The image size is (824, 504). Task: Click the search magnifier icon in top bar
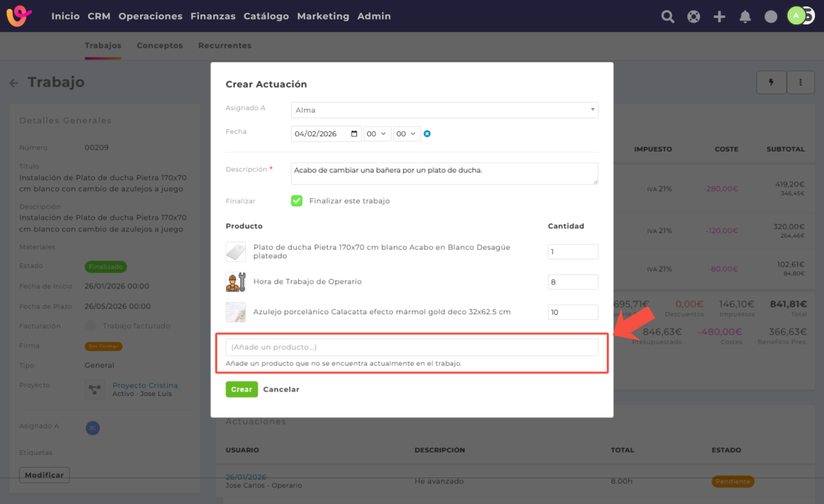pyautogui.click(x=668, y=17)
